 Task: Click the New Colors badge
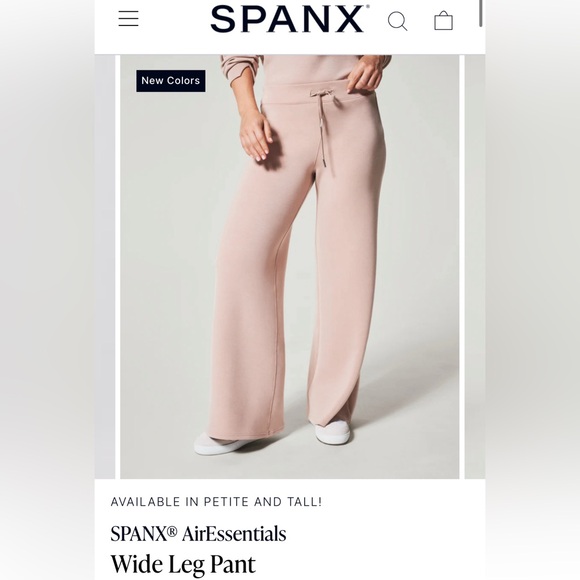click(x=171, y=81)
